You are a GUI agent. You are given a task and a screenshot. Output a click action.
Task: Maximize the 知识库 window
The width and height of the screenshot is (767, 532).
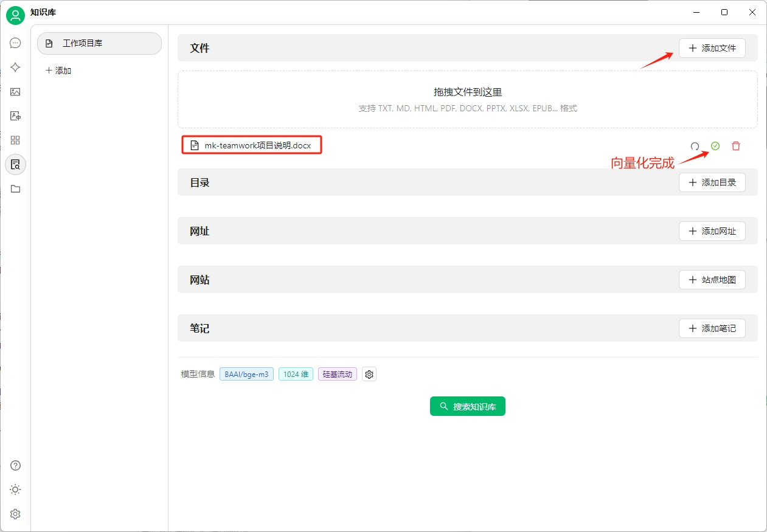point(724,12)
